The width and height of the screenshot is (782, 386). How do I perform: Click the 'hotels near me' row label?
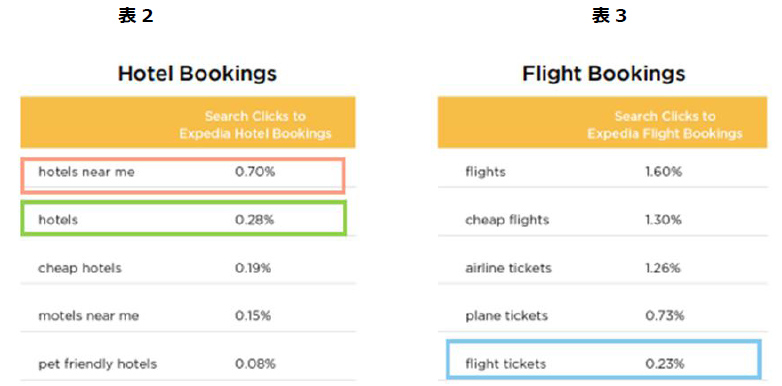pyautogui.click(x=86, y=172)
